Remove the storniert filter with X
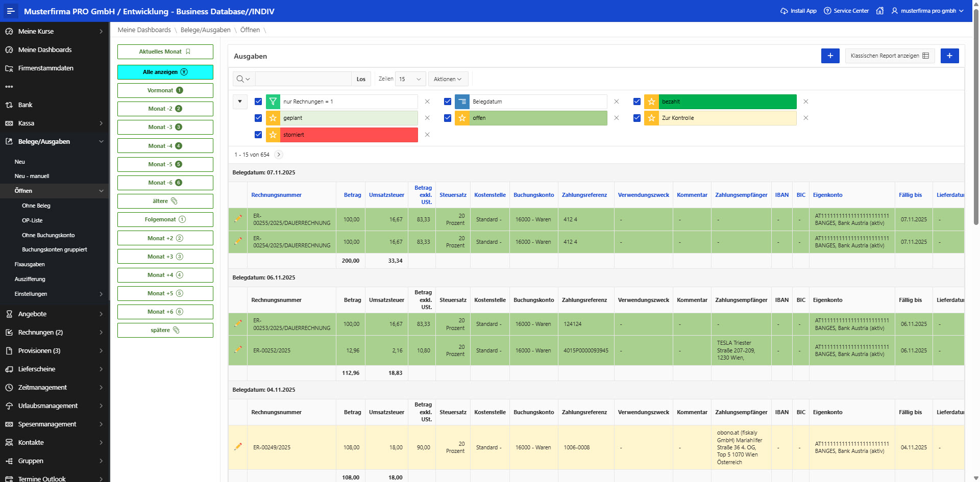The width and height of the screenshot is (980, 482). point(427,135)
